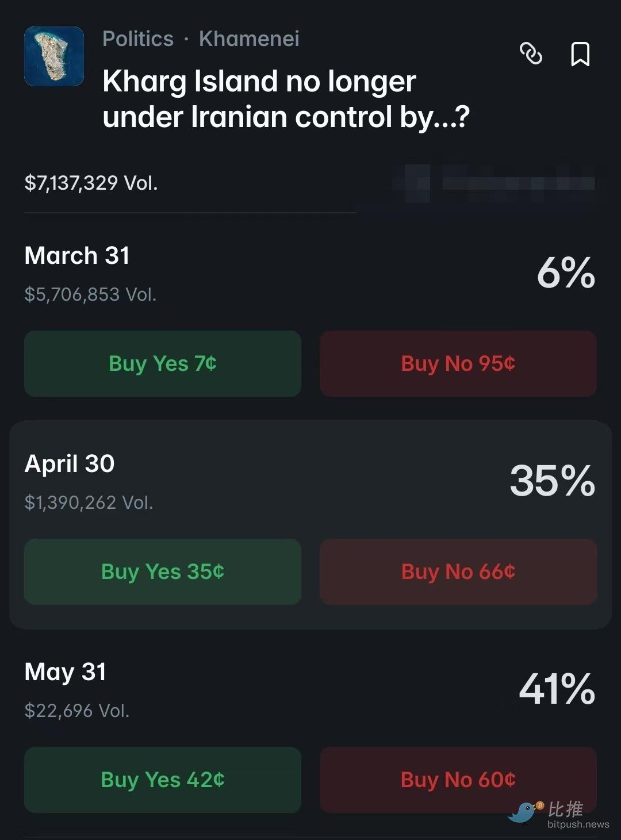Buy Yes at 35¢ for April 30
Screen dimensions: 621x840
point(163,571)
